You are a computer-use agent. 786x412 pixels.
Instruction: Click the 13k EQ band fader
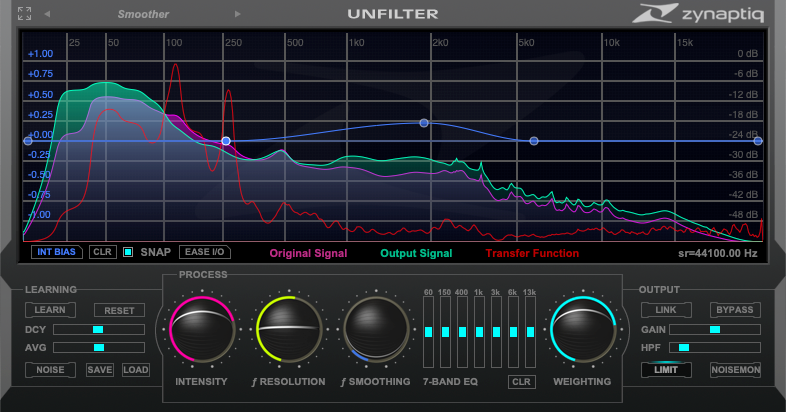530,332
